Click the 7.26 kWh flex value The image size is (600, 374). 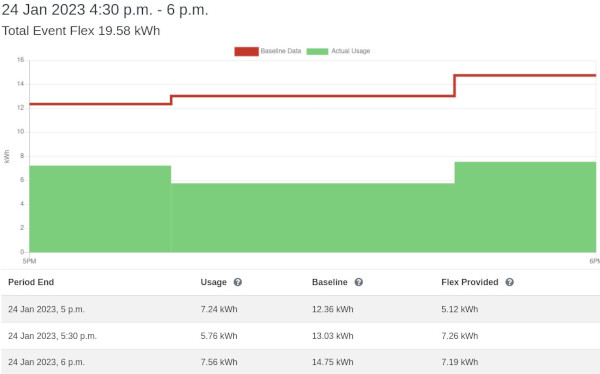460,336
